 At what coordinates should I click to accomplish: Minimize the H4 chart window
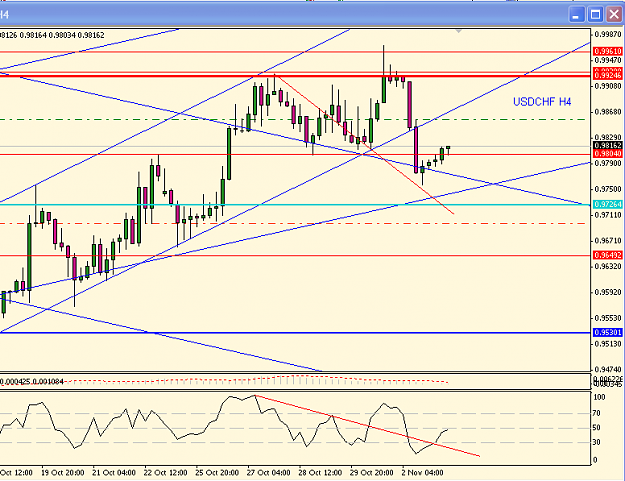pyautogui.click(x=576, y=15)
